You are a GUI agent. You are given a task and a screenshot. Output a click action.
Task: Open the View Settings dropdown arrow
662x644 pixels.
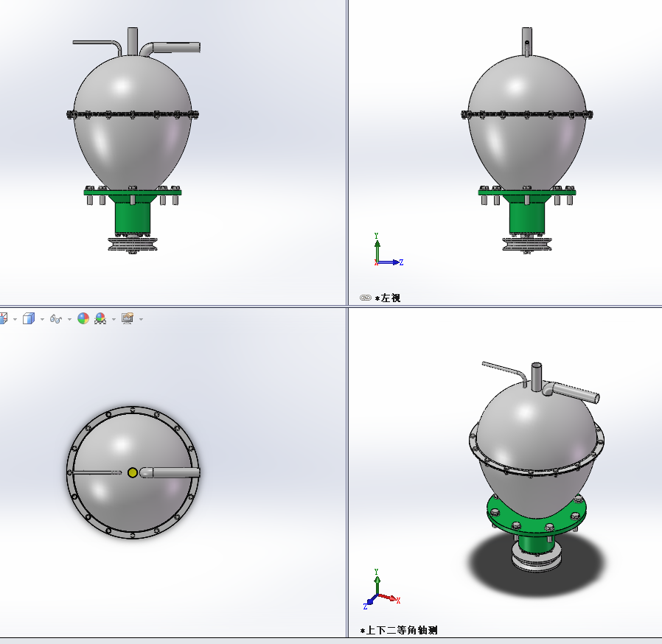141,320
